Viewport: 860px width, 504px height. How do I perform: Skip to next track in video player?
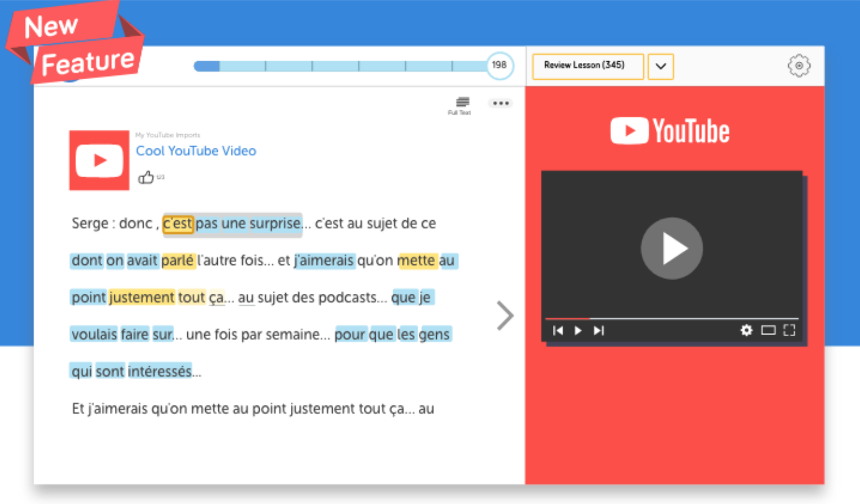click(599, 331)
